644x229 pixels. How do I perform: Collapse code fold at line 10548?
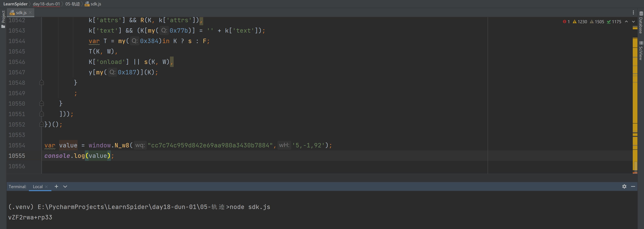click(x=42, y=83)
